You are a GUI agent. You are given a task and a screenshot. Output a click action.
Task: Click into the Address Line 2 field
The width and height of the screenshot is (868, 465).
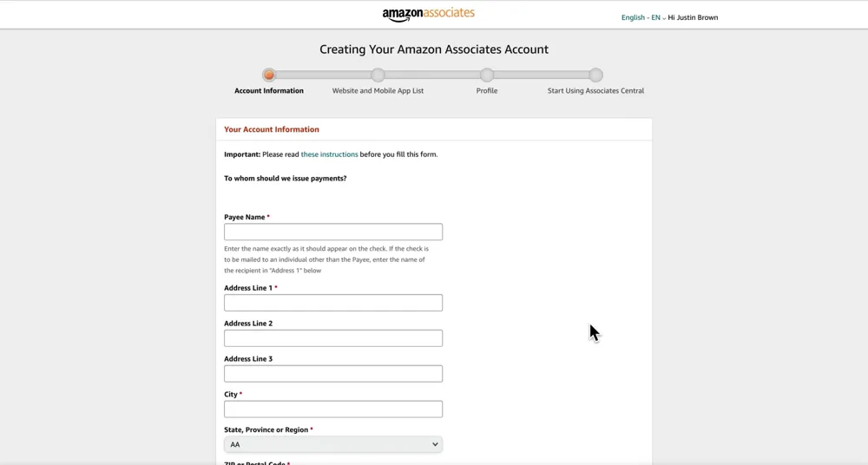(x=333, y=338)
